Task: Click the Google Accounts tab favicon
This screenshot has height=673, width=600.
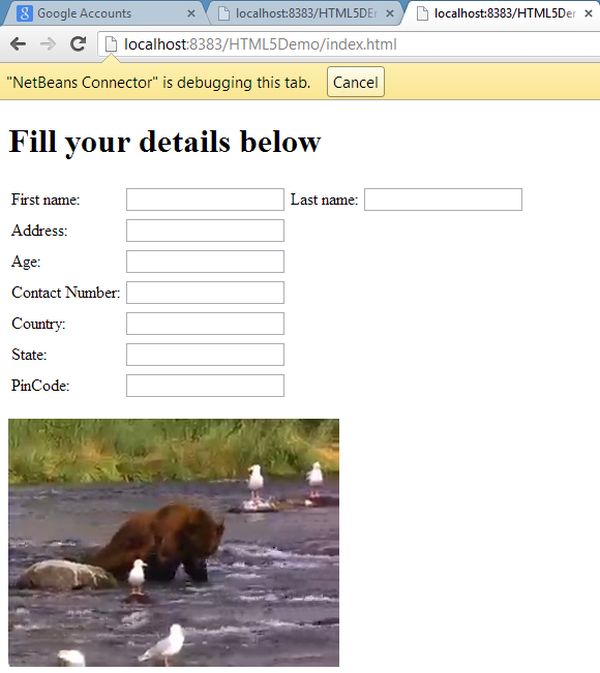Action: tap(24, 13)
